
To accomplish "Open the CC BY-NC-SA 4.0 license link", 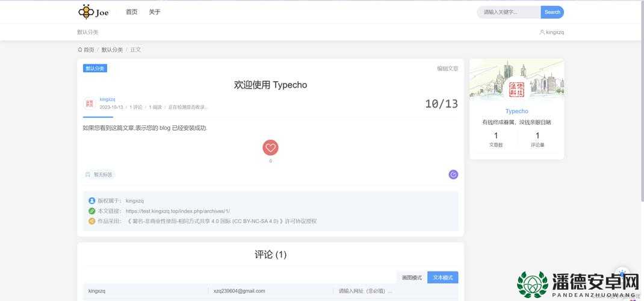I will tap(221, 222).
